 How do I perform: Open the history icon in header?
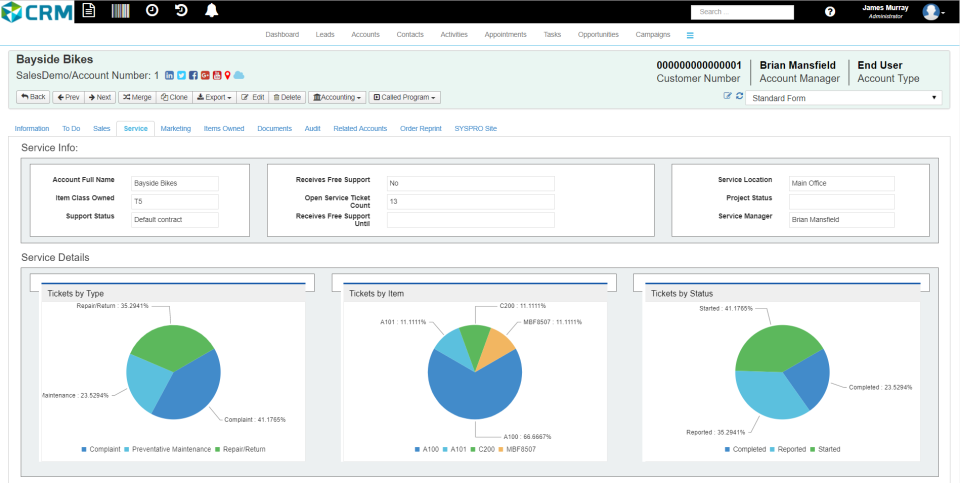point(181,10)
